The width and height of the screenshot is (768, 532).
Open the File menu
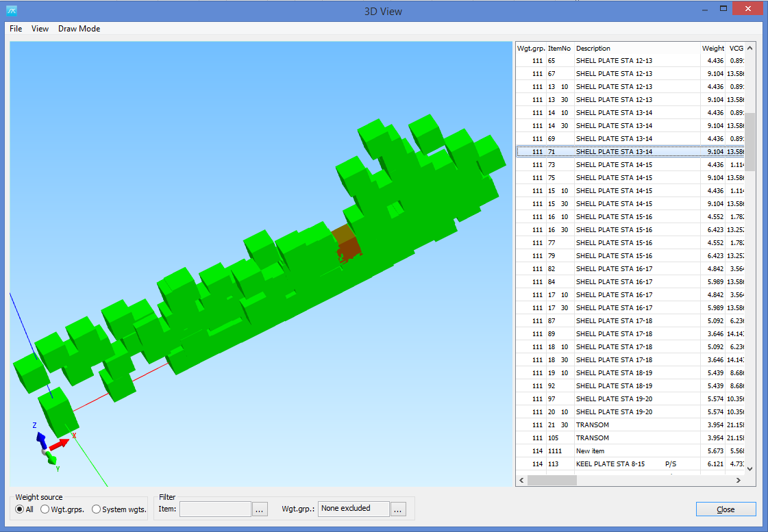(x=15, y=29)
